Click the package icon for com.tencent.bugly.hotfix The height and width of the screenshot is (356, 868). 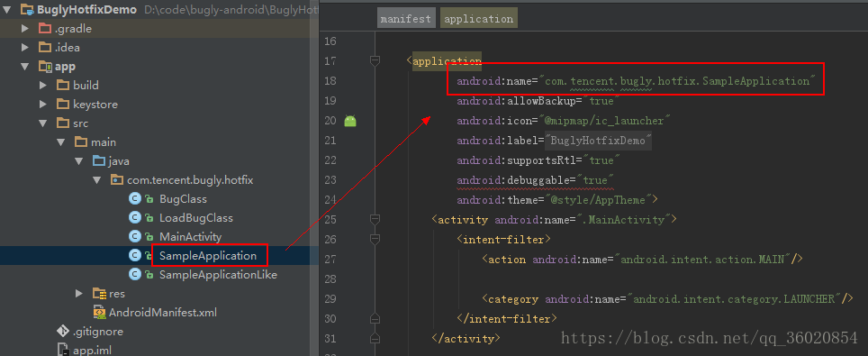click(x=117, y=179)
